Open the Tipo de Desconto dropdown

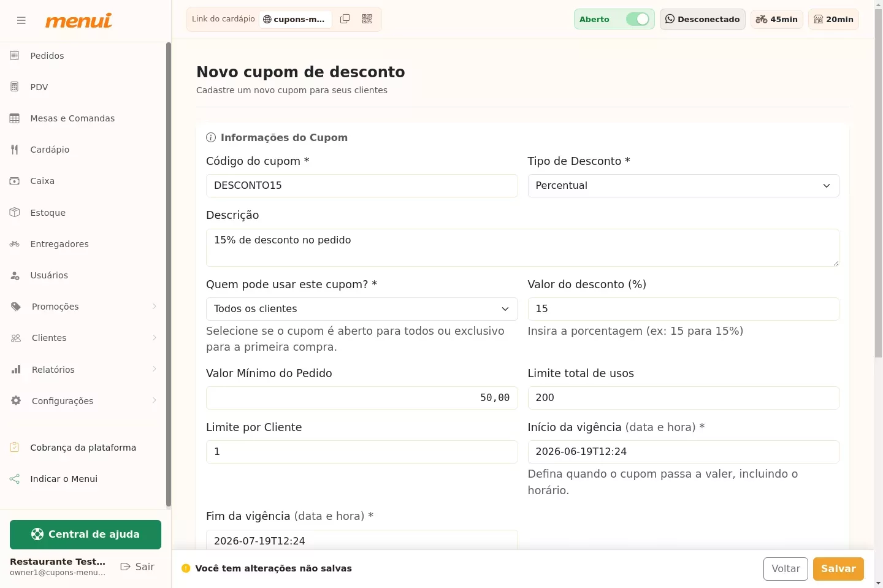[683, 186]
